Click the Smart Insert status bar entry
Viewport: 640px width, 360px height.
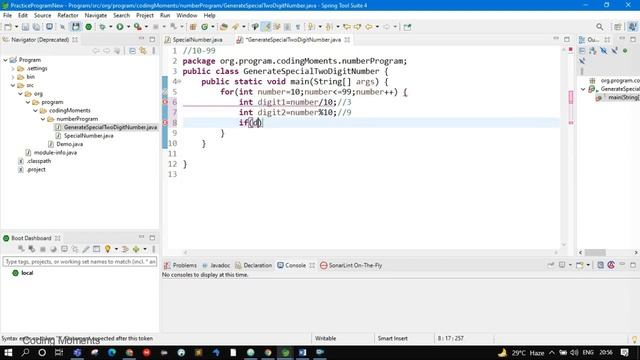click(393, 339)
